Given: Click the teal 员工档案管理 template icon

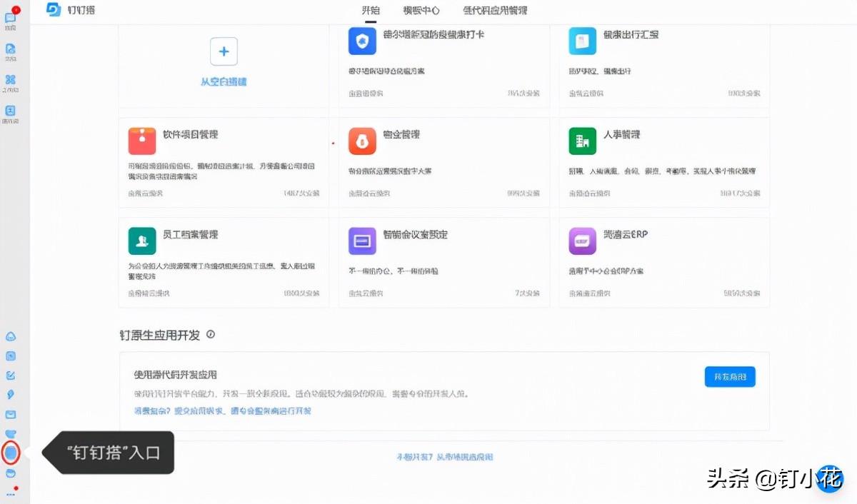Looking at the screenshot, I should (x=142, y=241).
